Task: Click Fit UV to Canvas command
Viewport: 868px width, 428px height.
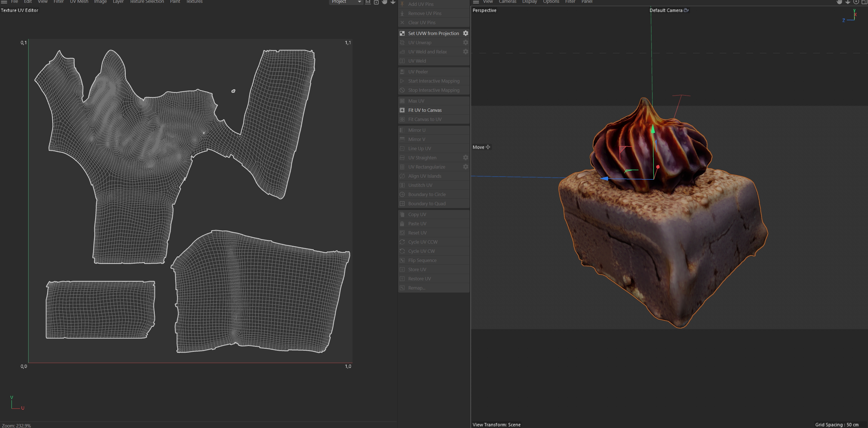Action: (425, 110)
